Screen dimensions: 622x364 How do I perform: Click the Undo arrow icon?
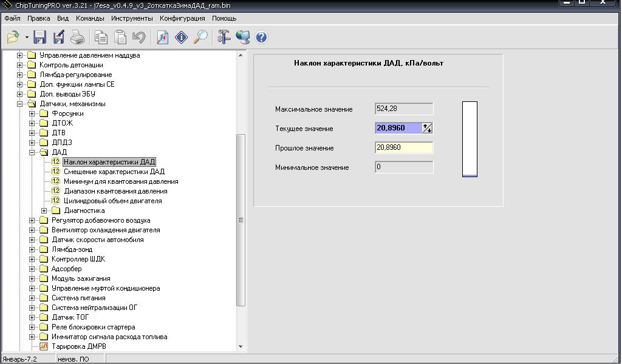139,37
